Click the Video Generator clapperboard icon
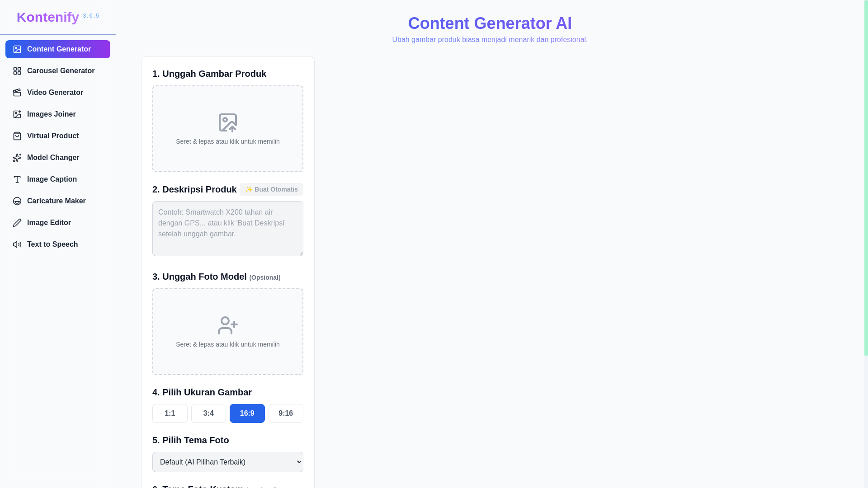 pos(17,93)
